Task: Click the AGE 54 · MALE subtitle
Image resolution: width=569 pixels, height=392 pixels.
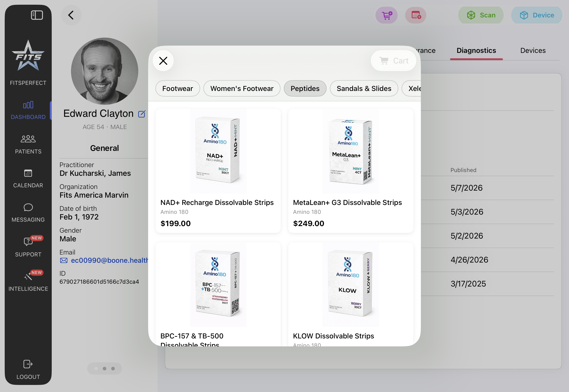Action: pyautogui.click(x=104, y=127)
